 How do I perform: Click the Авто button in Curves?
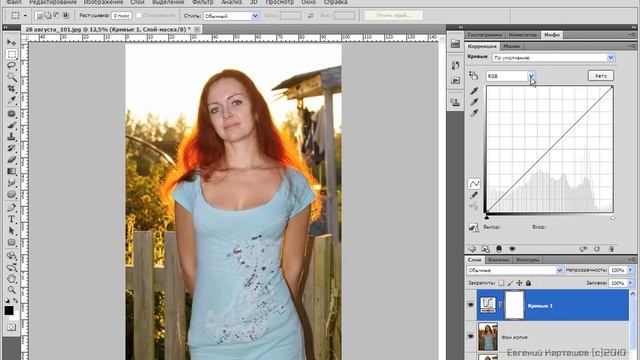coord(601,76)
